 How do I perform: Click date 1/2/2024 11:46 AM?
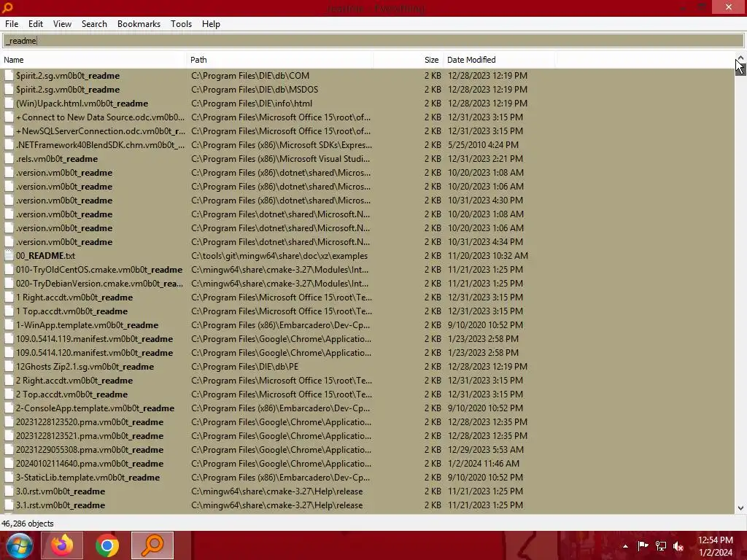pos(484,463)
